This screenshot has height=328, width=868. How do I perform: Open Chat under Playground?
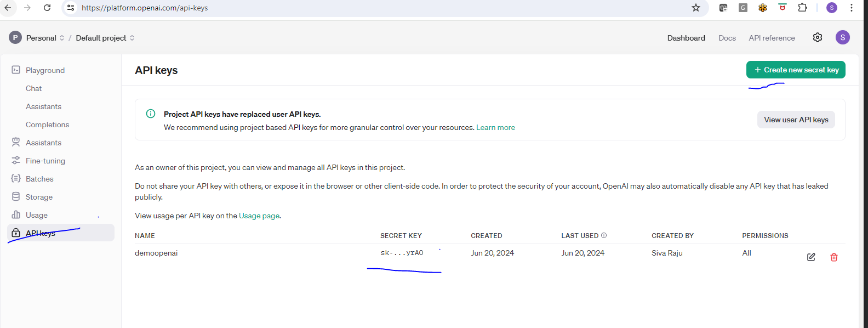(x=33, y=88)
